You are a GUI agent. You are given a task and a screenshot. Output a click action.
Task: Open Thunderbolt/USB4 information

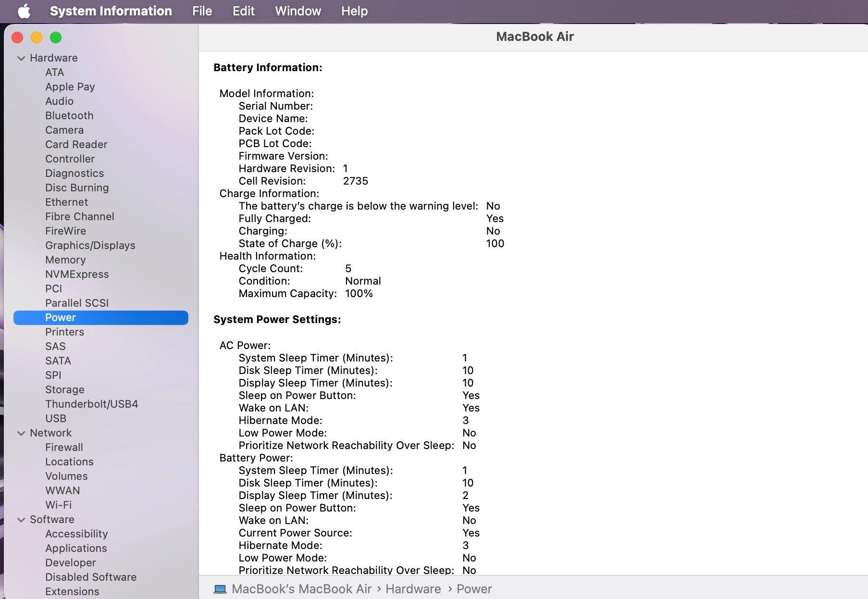click(91, 404)
